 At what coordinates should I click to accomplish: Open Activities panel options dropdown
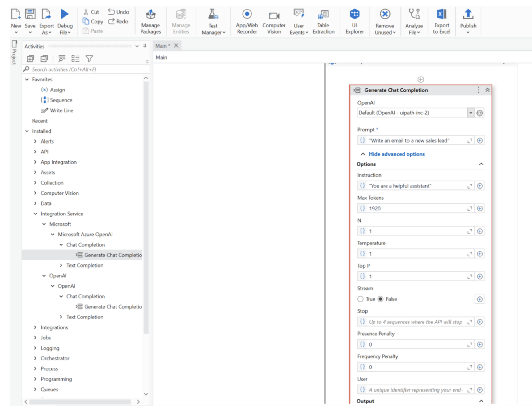coord(137,46)
